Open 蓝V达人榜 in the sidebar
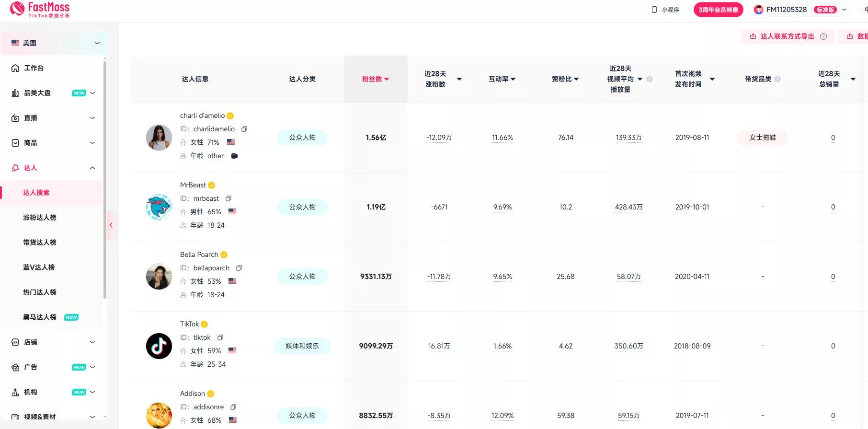The width and height of the screenshot is (868, 429). point(39,267)
